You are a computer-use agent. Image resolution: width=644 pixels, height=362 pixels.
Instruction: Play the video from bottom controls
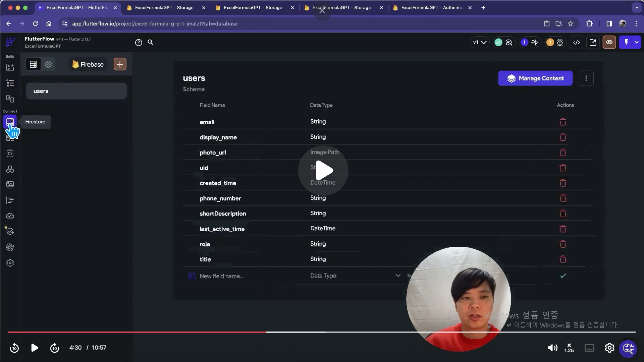point(35,348)
